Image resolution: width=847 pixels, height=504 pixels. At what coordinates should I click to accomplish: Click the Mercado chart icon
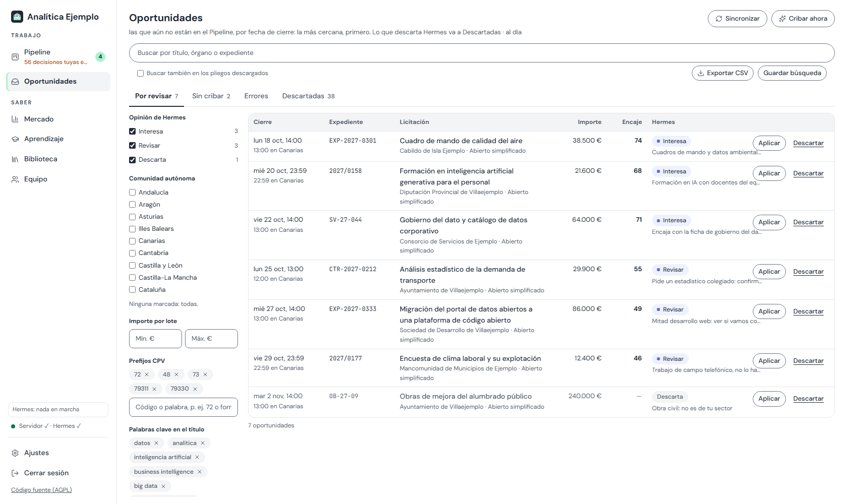pos(15,119)
